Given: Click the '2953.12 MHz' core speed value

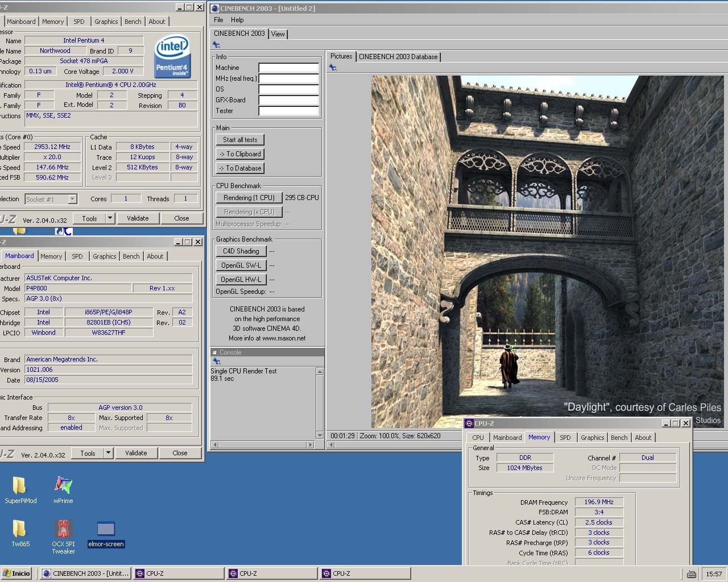Looking at the screenshot, I should point(52,147).
